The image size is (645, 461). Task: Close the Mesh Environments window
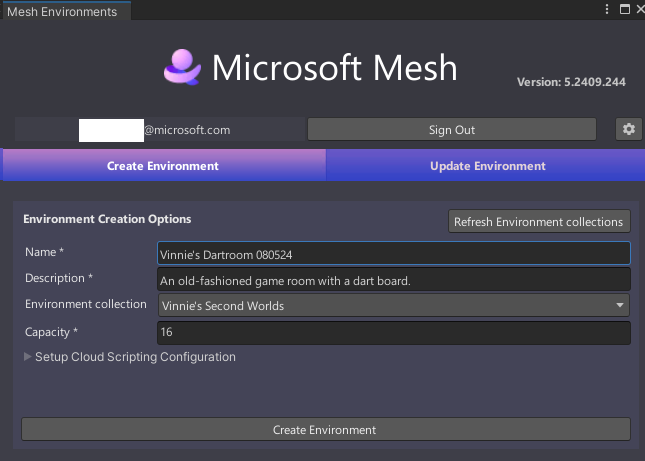point(640,9)
